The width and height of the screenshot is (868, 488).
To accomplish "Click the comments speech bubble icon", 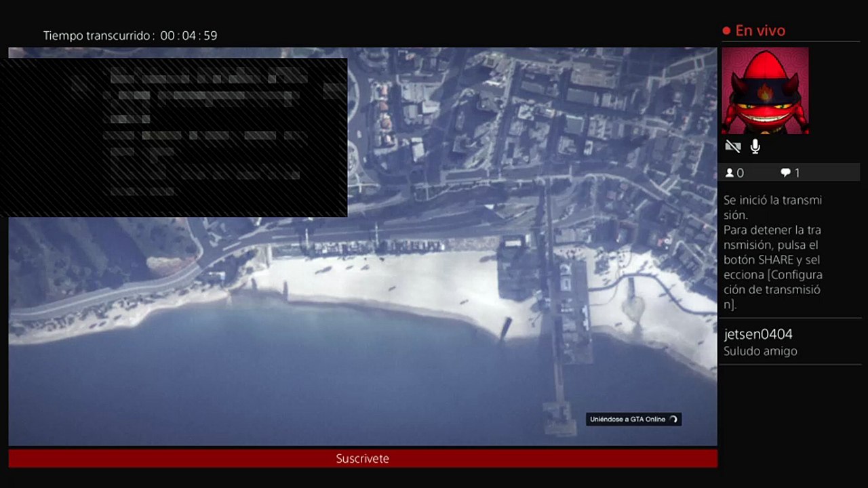I will pyautogui.click(x=785, y=173).
